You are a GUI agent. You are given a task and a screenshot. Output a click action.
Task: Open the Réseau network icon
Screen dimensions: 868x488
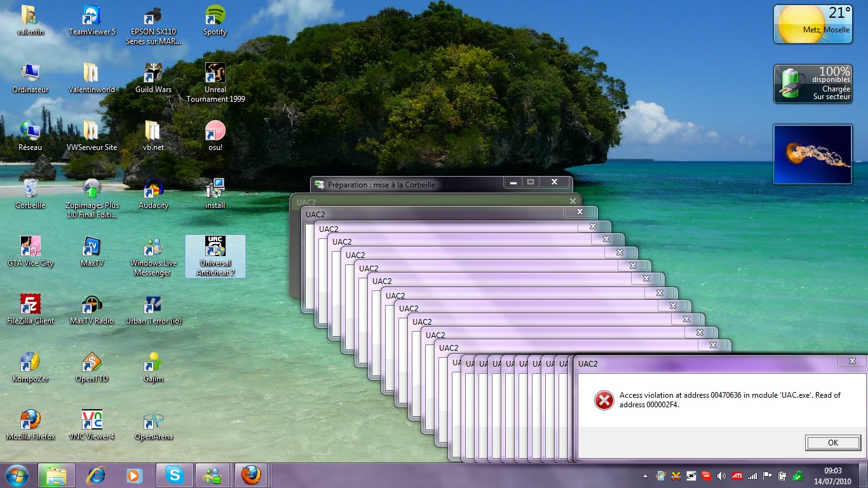30,136
